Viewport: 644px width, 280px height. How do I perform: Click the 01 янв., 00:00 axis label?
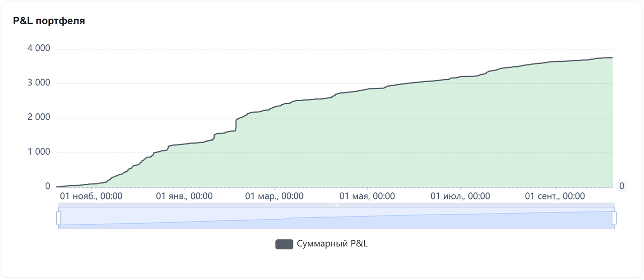[x=184, y=196]
